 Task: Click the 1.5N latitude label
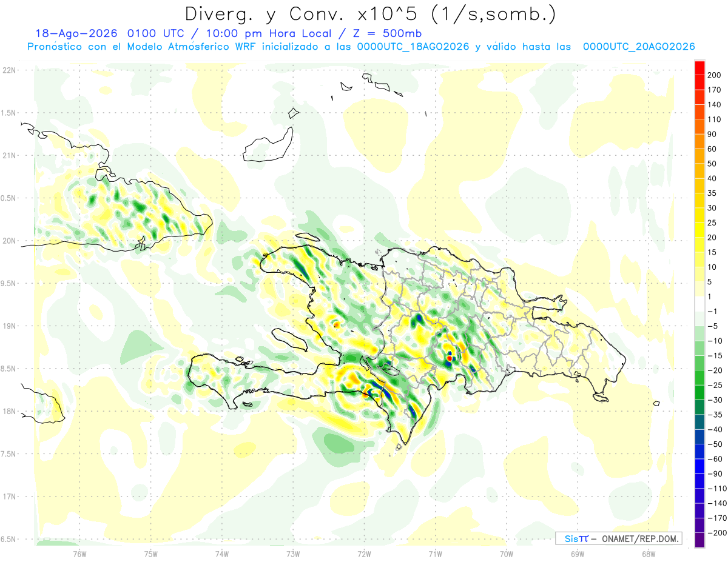pos(8,113)
